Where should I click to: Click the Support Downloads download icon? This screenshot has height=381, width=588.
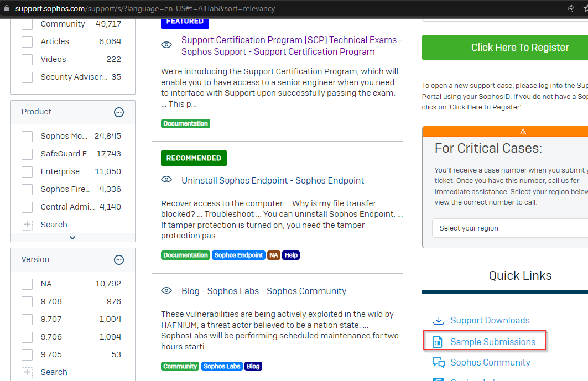[x=439, y=321]
